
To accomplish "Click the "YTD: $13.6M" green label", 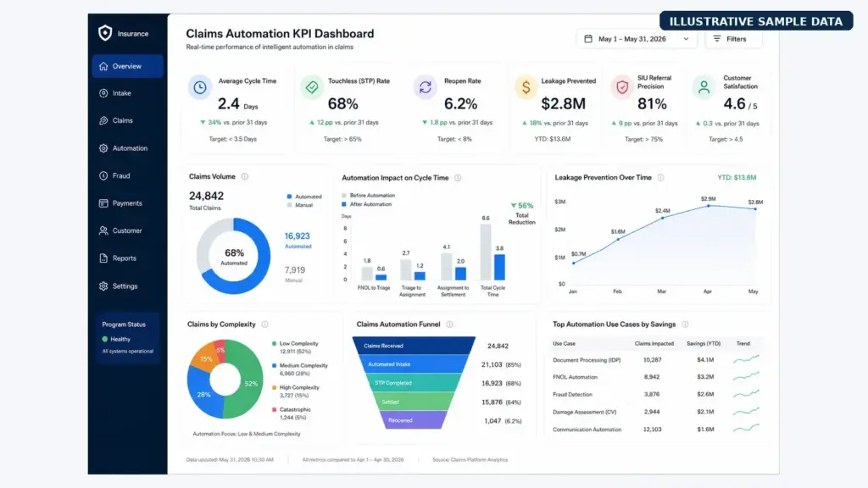I will pos(737,178).
